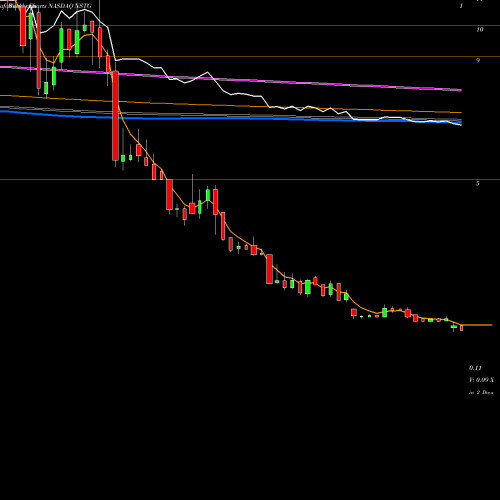Image resolution: width=500 pixels, height=500 pixels.
Task: Click the "0.11" value text
Action: (475, 368)
